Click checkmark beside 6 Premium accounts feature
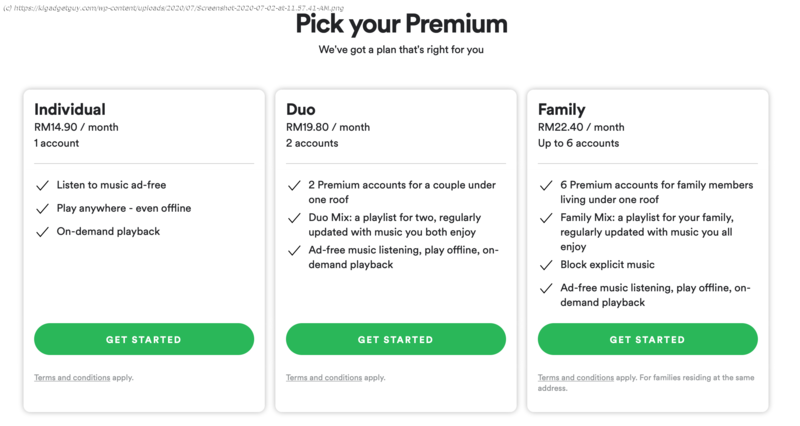Viewport: 800px width, 426px height. pos(546,186)
